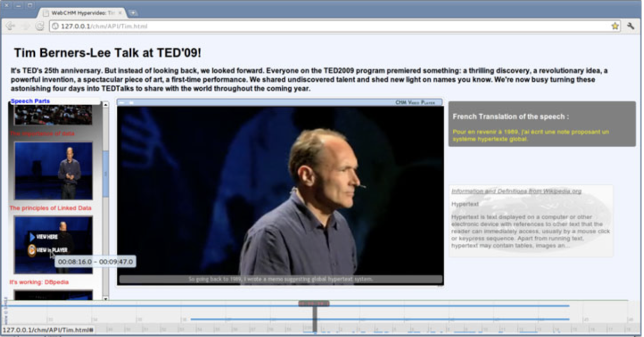644x337 pixels.
Task: Click the Speech Parts scrollbar up arrow
Action: tap(105, 105)
